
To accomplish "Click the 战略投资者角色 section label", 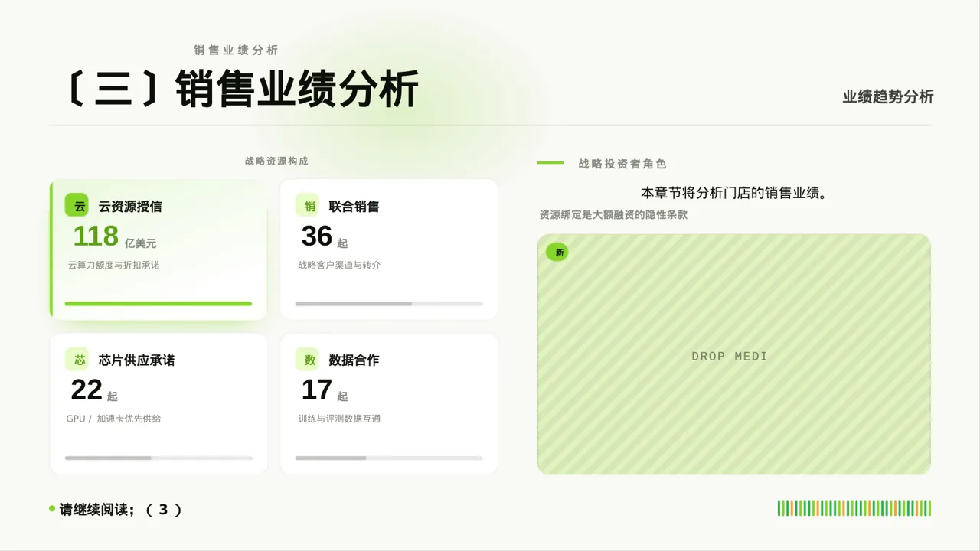I will click(622, 164).
